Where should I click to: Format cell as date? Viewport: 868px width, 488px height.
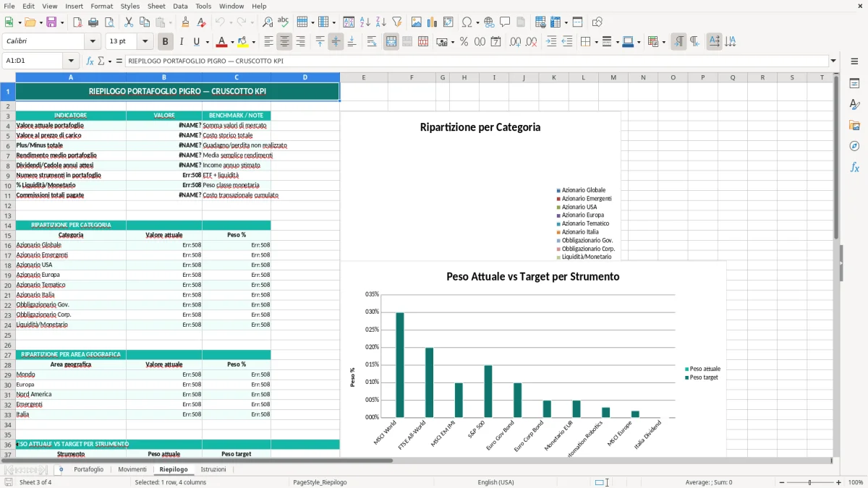[x=495, y=42]
